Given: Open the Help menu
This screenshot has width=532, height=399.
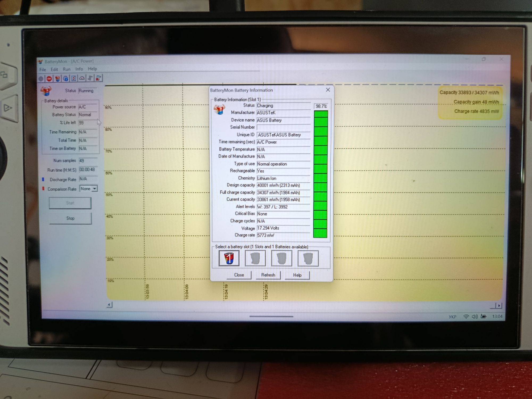Looking at the screenshot, I should pyautogui.click(x=92, y=69).
